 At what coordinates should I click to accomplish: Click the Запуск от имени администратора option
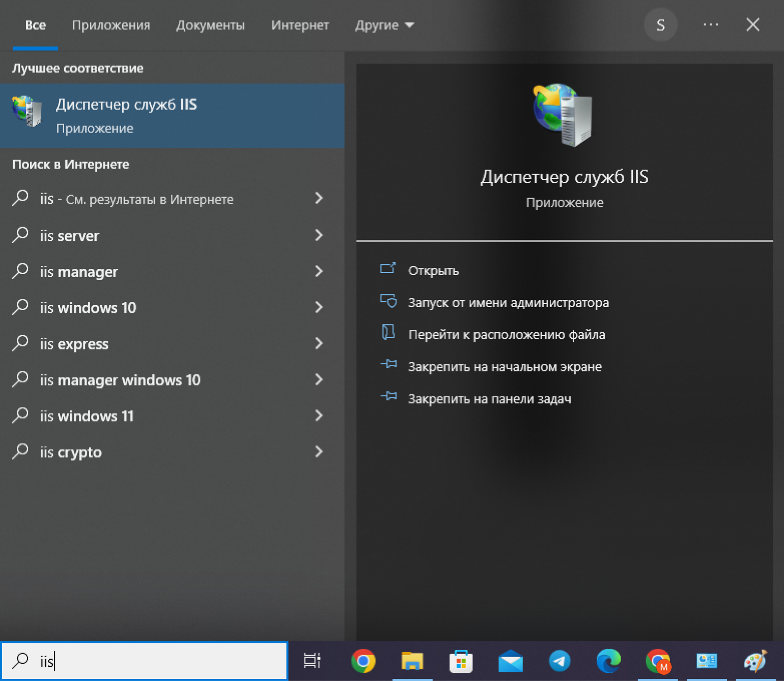pyautogui.click(x=508, y=303)
